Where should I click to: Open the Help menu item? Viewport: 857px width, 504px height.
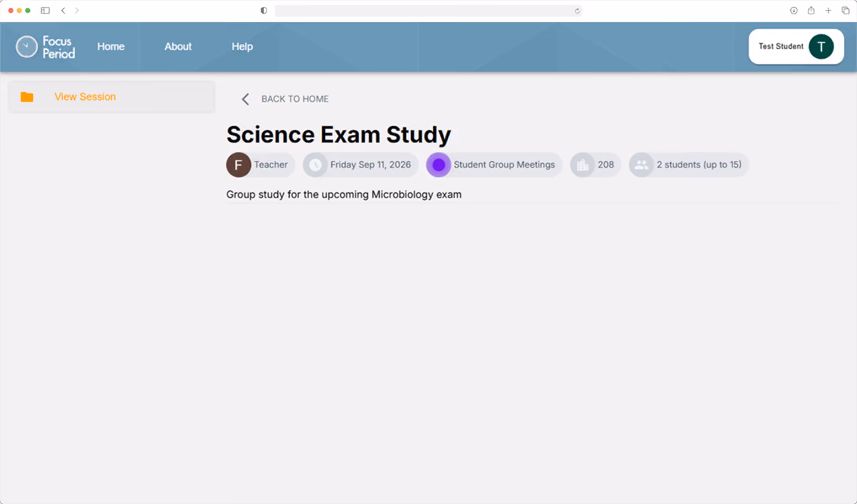click(x=243, y=46)
